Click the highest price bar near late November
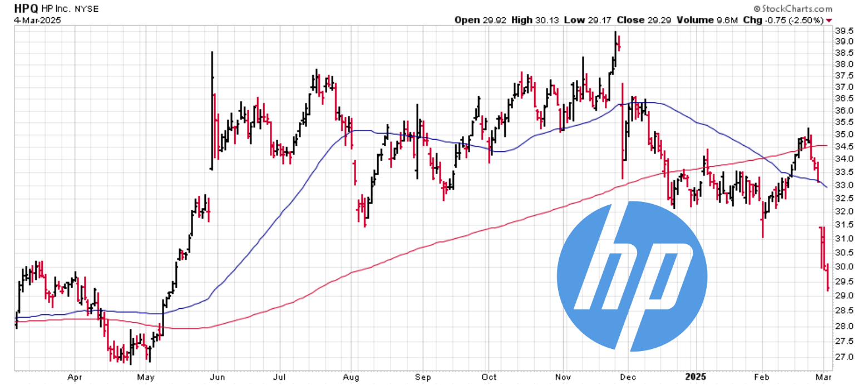The width and height of the screenshot is (868, 385). click(615, 47)
